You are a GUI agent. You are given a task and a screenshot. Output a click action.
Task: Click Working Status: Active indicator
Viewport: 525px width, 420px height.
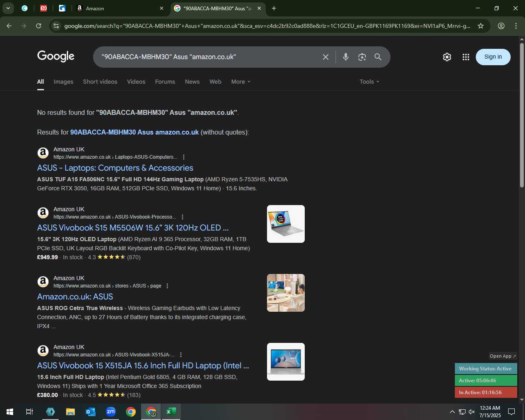pos(486,369)
